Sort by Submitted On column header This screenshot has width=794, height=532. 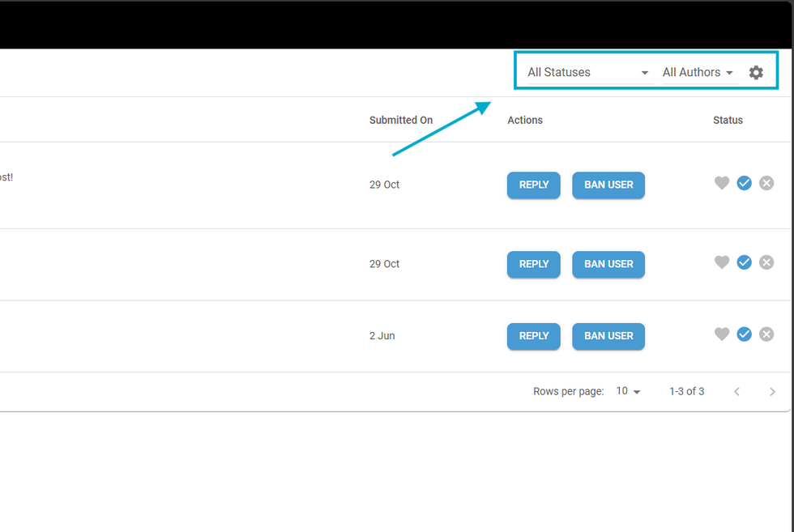tap(400, 120)
